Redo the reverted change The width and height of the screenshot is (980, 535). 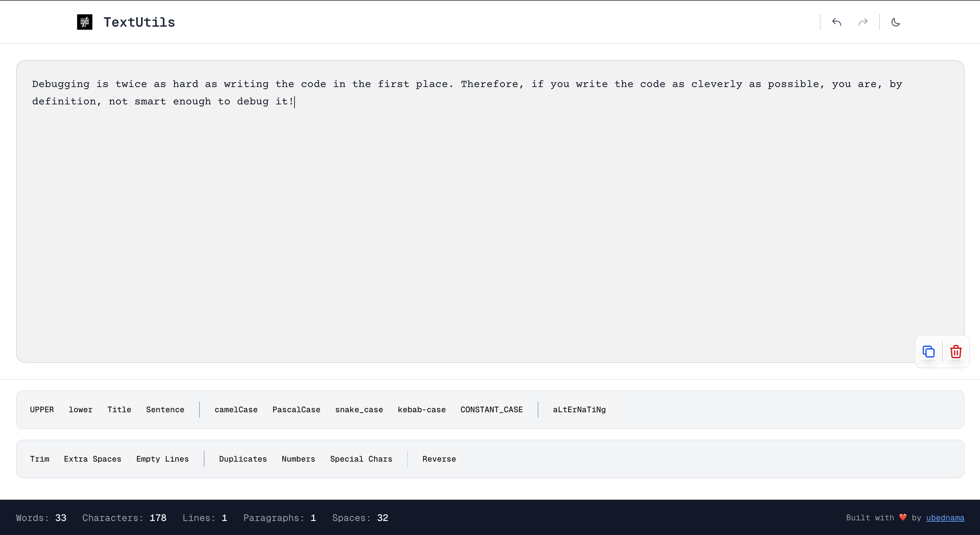click(x=863, y=22)
